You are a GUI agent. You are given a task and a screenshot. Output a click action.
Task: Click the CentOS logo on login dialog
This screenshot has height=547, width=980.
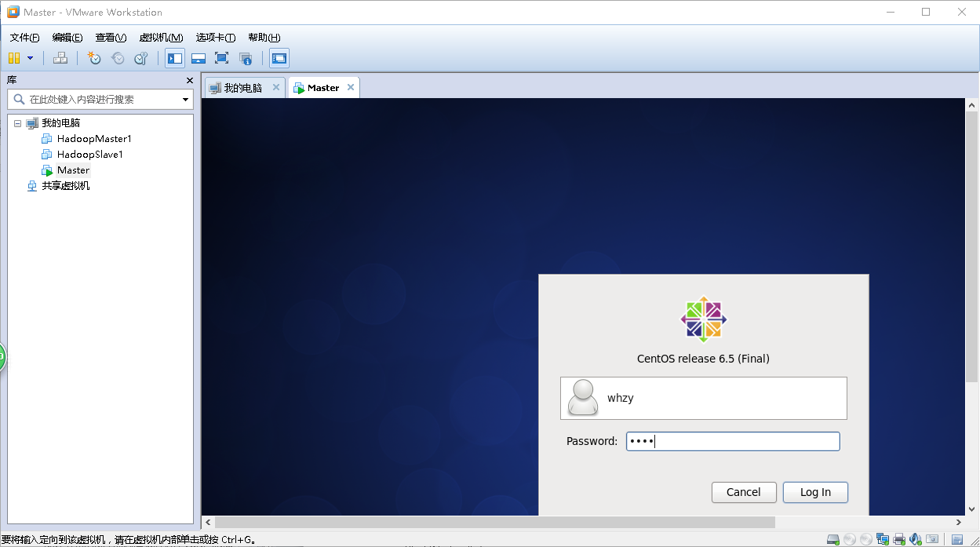[x=704, y=319]
